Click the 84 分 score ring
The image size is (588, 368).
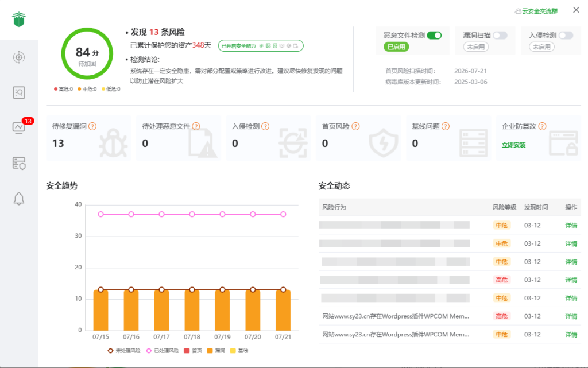point(87,53)
